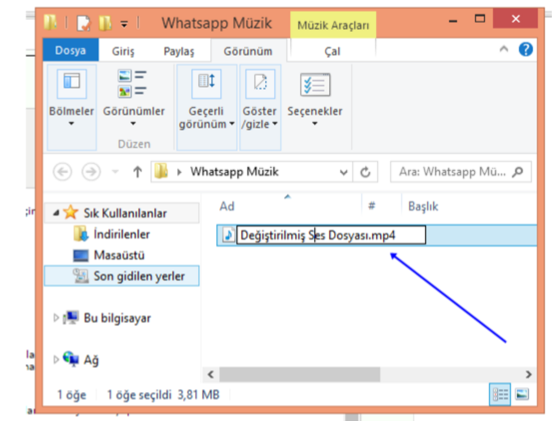
Task: Click the Göster/gizle page icon
Action: (260, 84)
